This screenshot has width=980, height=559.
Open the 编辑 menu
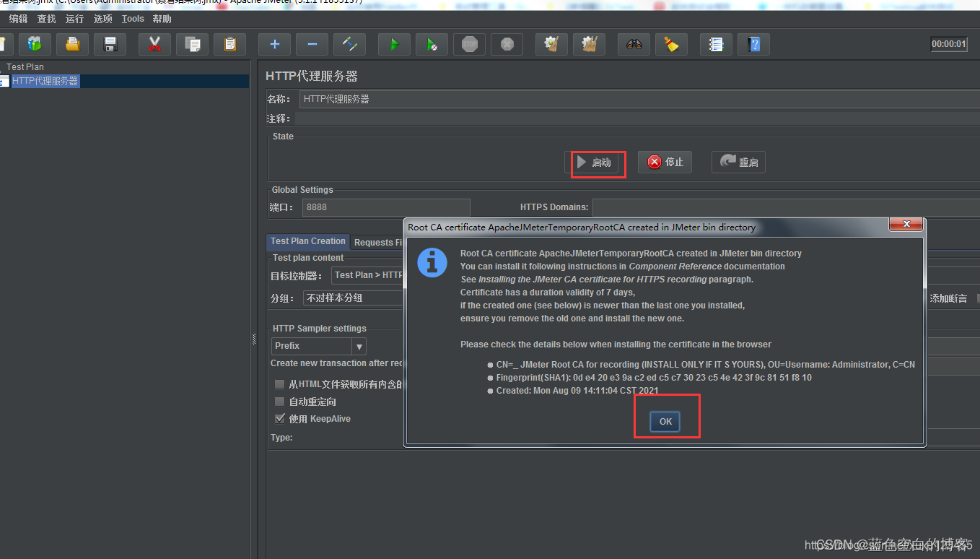[18, 19]
